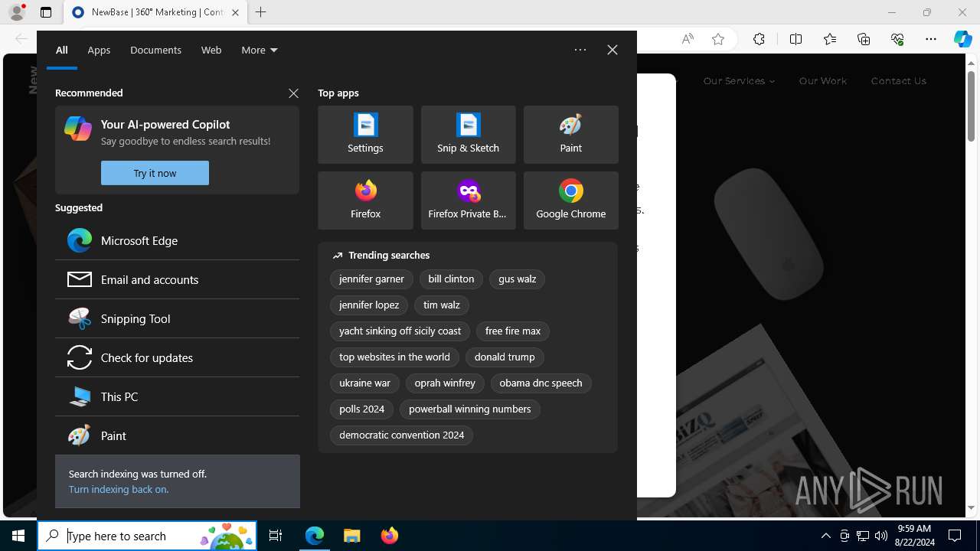Launch Google Chrome tile
This screenshot has height=551, width=980.
(570, 201)
